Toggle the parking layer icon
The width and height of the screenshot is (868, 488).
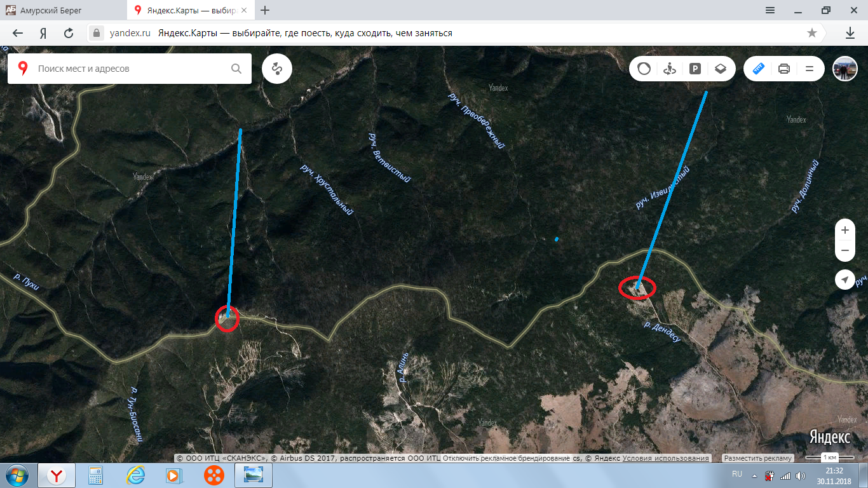click(695, 69)
